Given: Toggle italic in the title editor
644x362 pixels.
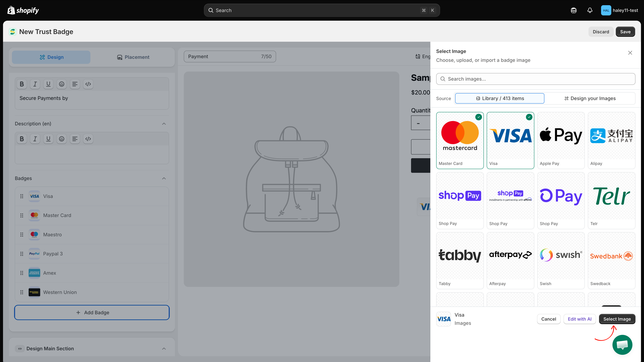Looking at the screenshot, I should [x=35, y=84].
